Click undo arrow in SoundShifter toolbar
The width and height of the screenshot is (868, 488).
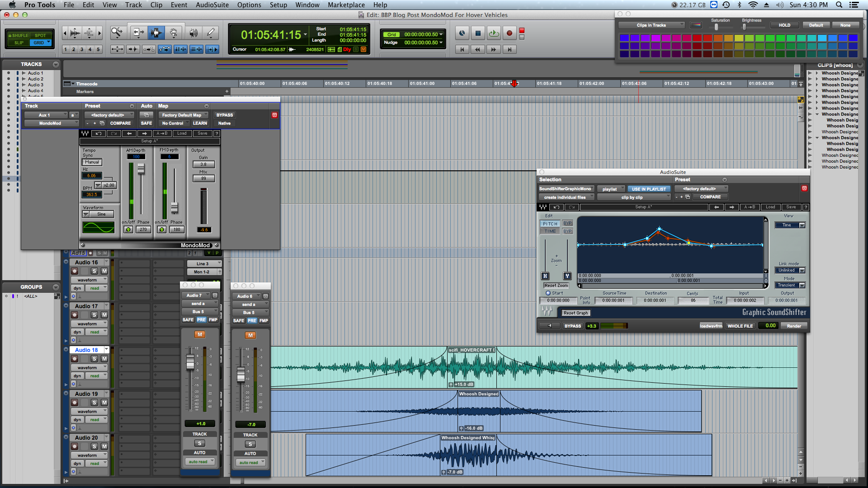(x=557, y=207)
